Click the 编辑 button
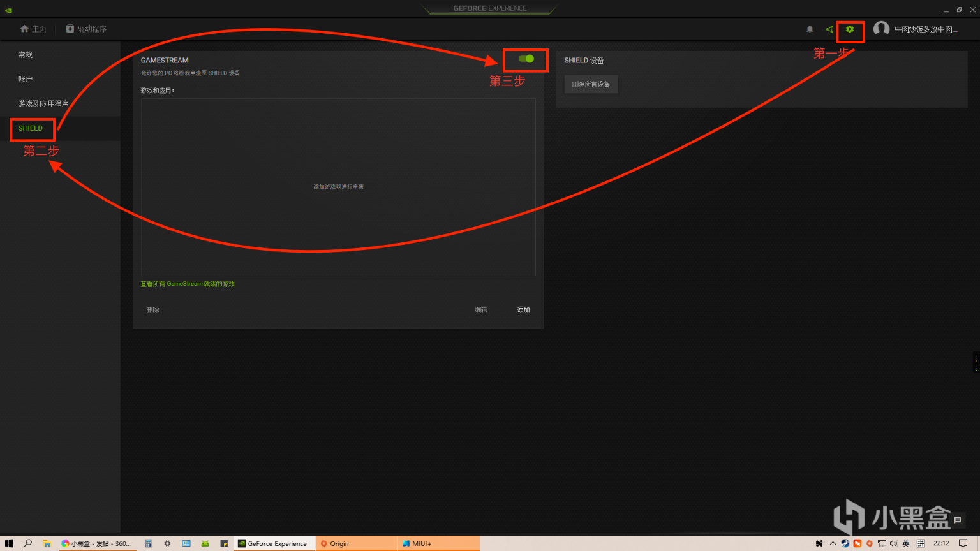This screenshot has height=551, width=980. point(481,310)
